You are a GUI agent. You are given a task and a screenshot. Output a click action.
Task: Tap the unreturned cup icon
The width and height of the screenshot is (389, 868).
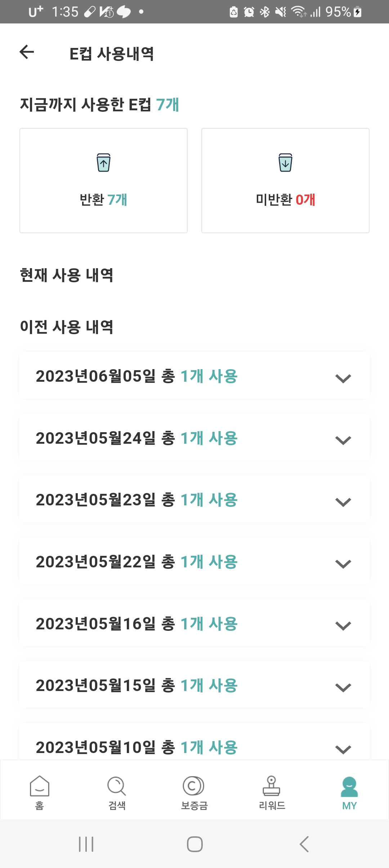285,163
